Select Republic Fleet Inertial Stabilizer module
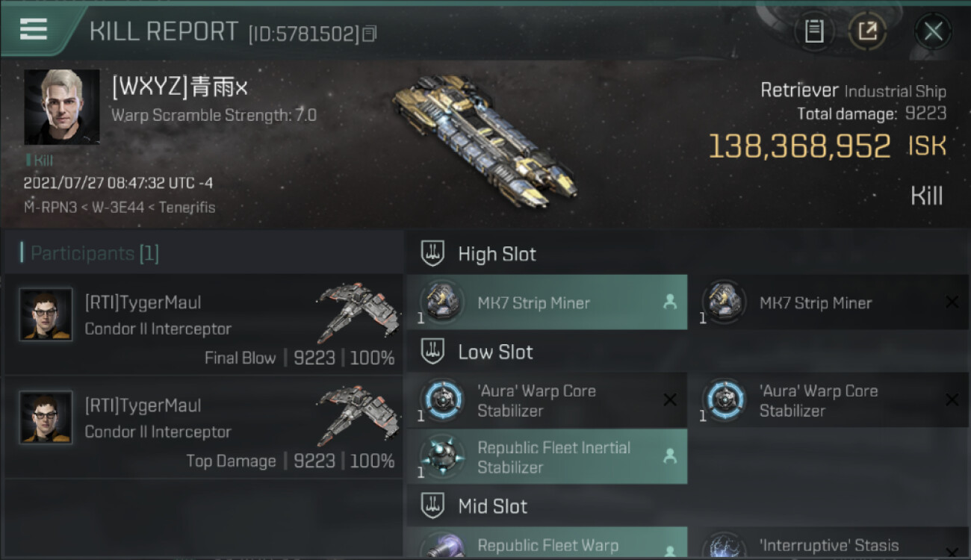 point(547,457)
